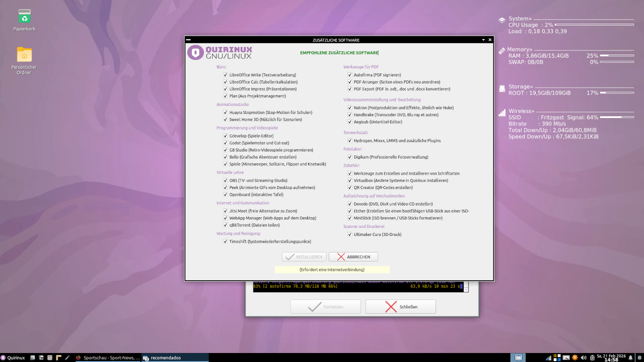Disable the Timeshift checkbox

225,241
